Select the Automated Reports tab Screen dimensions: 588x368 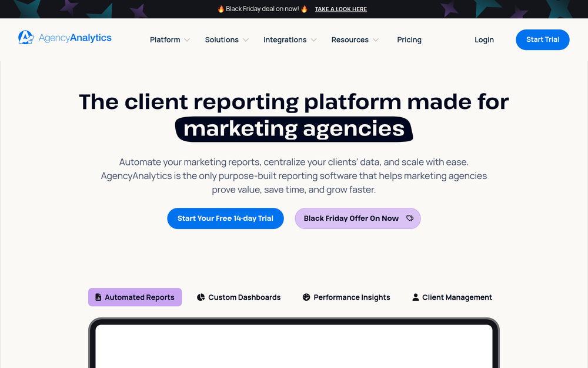[135, 297]
